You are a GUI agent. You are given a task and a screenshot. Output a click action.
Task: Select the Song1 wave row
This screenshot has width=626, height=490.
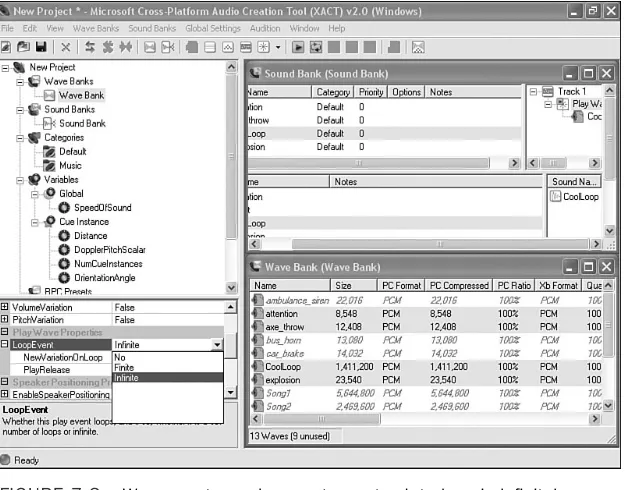tap(426, 393)
